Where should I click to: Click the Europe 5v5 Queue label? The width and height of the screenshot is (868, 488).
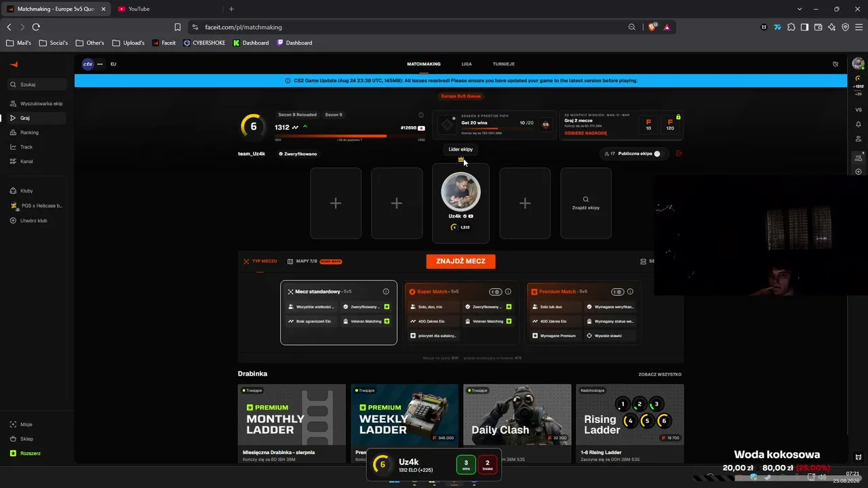[461, 96]
